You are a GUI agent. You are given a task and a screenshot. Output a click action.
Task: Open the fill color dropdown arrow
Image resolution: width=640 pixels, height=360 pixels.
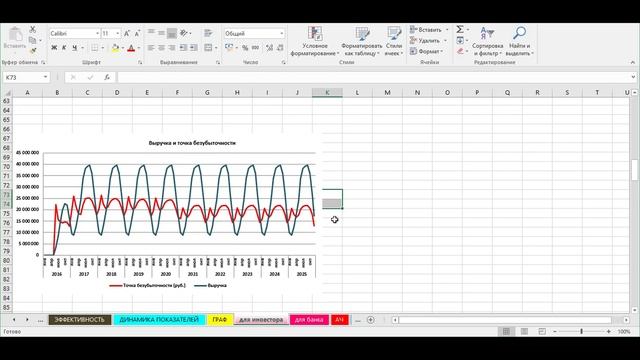[x=122, y=48]
